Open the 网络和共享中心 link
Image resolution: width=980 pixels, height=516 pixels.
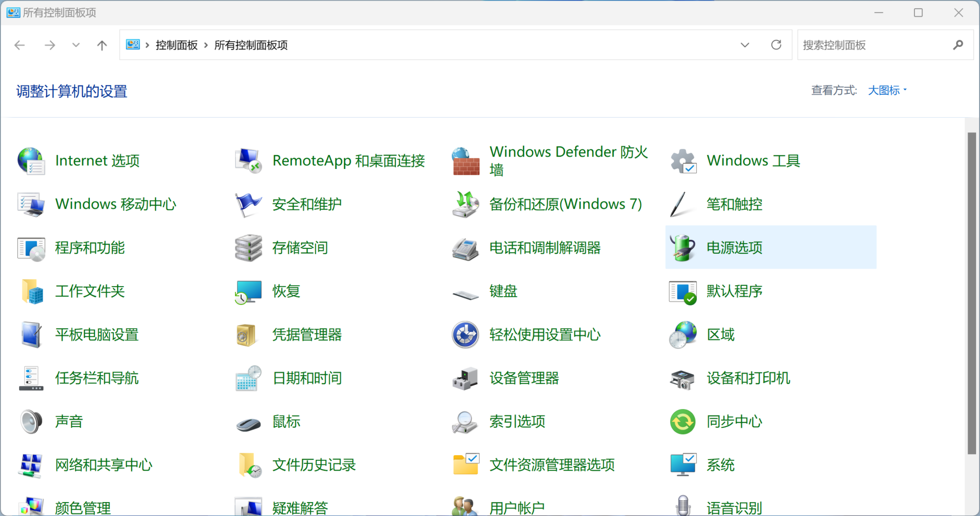(x=104, y=465)
